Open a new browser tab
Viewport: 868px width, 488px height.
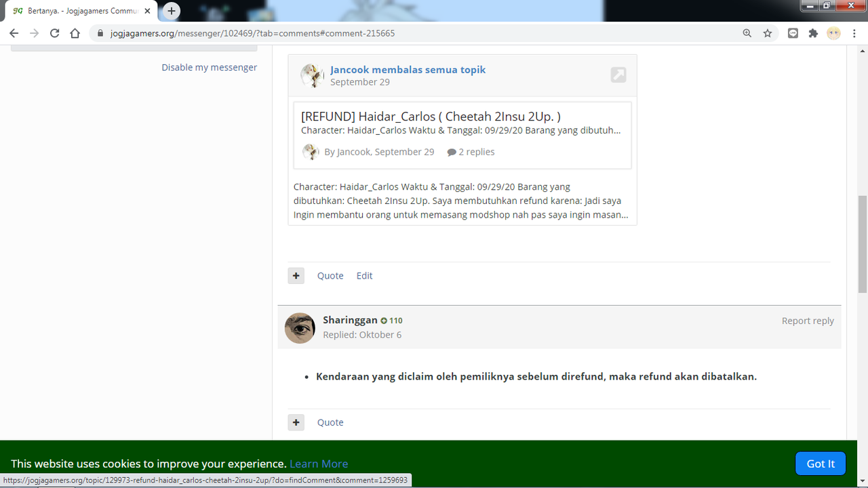[x=172, y=11]
